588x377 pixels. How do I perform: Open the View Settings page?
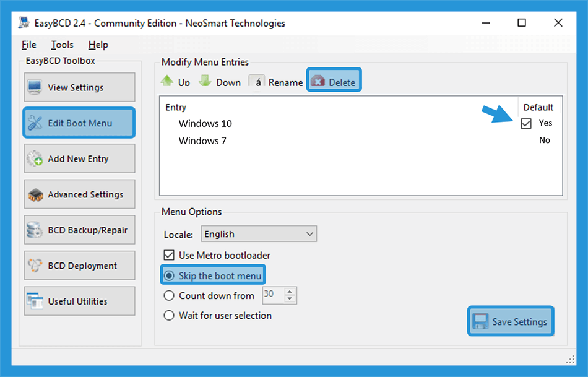(x=79, y=87)
